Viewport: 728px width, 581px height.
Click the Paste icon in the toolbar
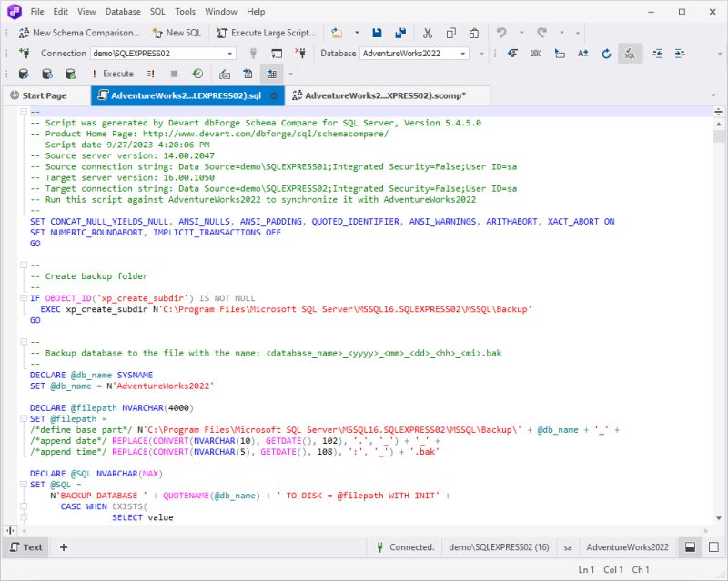click(473, 32)
